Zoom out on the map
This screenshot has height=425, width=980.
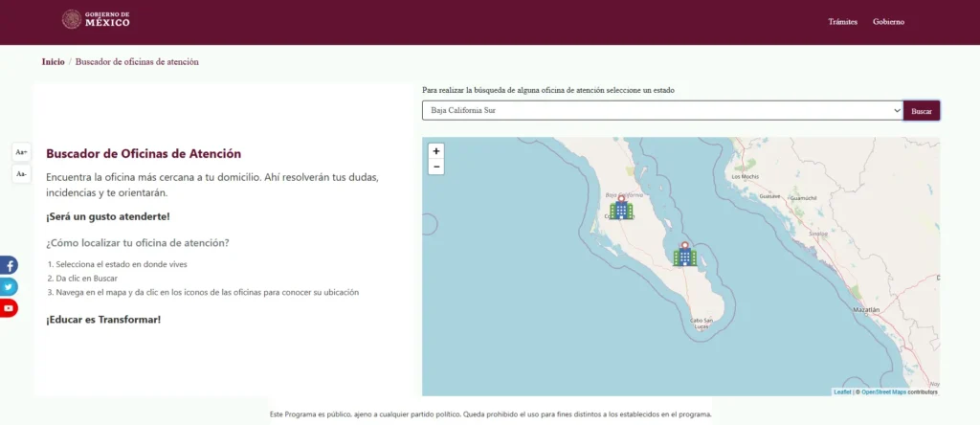click(x=436, y=167)
